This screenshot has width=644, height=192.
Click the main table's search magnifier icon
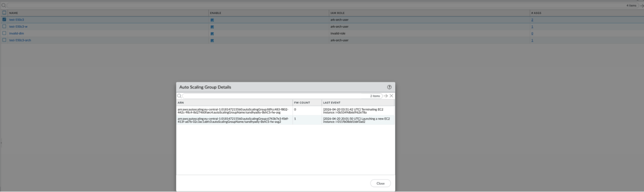pyautogui.click(x=3, y=5)
